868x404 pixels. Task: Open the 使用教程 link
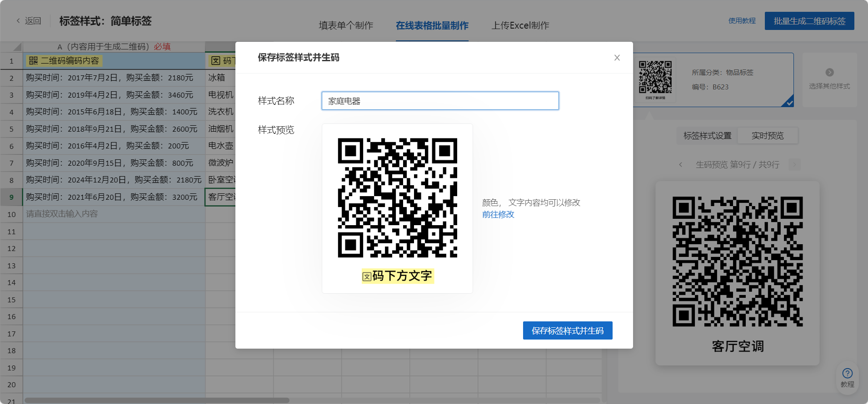(742, 21)
